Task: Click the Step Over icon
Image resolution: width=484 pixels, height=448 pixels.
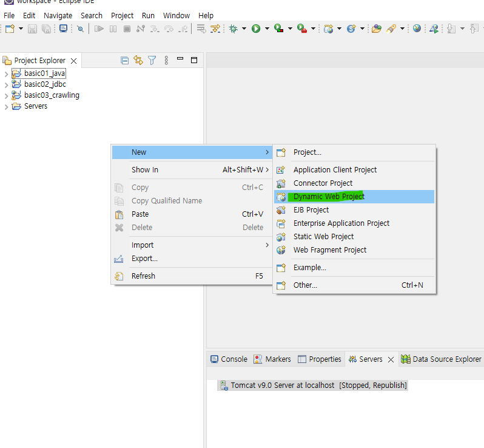Action: 169,29
